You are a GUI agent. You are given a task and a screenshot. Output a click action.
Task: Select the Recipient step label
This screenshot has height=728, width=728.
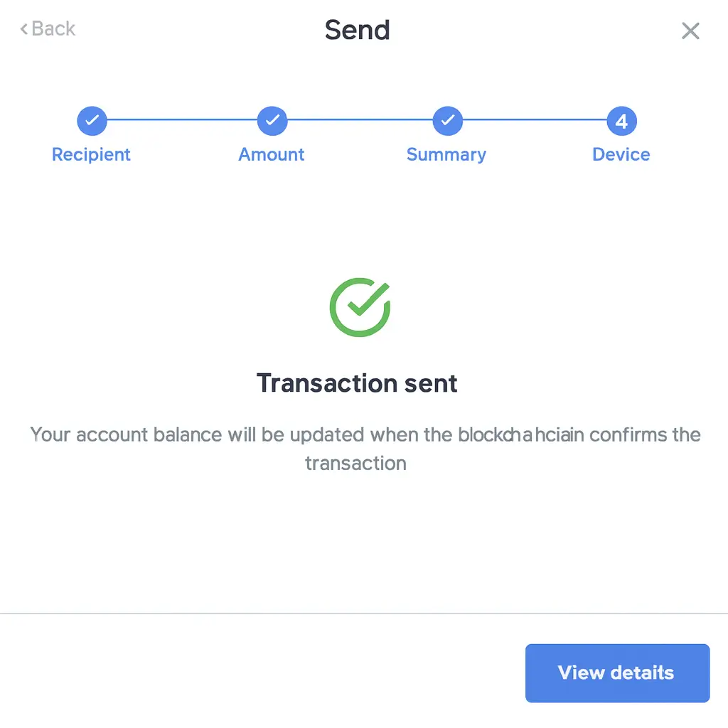(91, 154)
